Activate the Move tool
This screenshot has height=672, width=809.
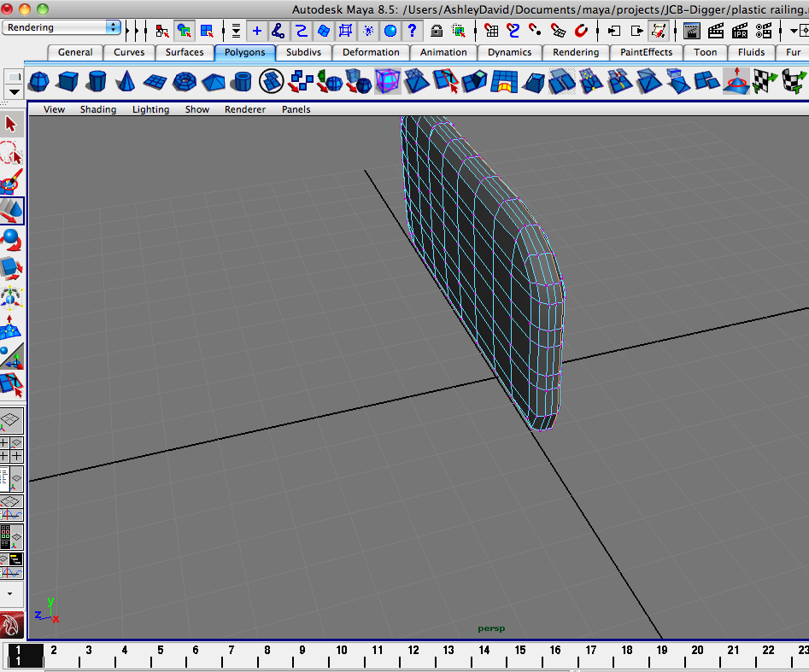coord(11,210)
